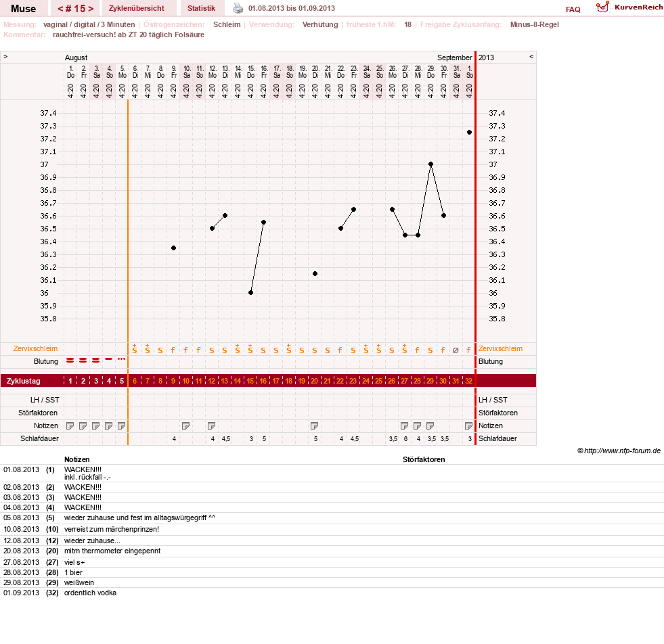The image size is (664, 644).
Task: Click date header '15. Do'
Action: (251, 72)
